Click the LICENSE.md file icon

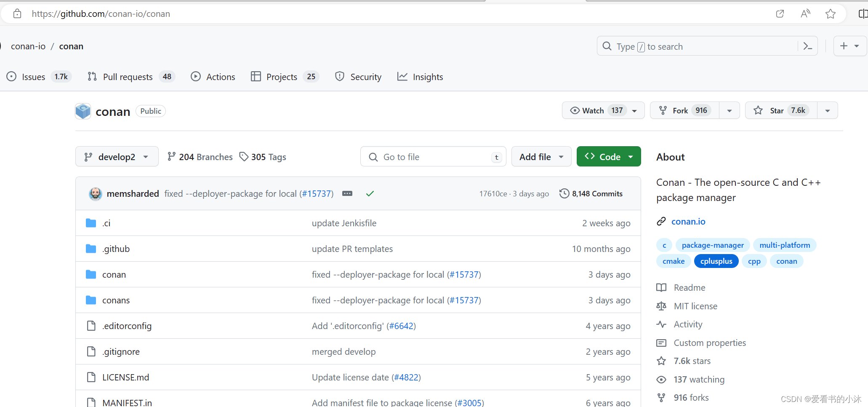[91, 377]
